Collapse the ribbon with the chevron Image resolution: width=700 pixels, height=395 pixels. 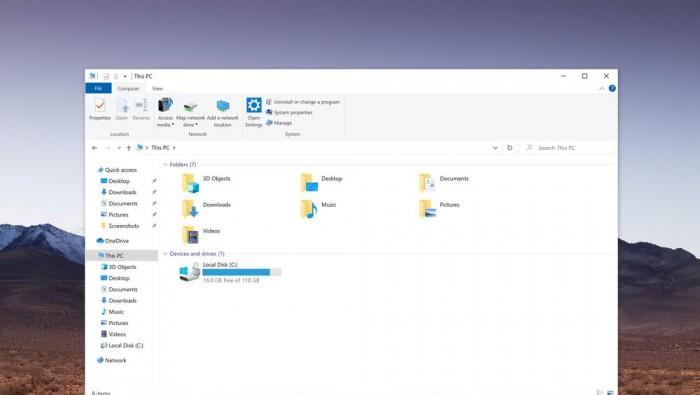[x=602, y=89]
